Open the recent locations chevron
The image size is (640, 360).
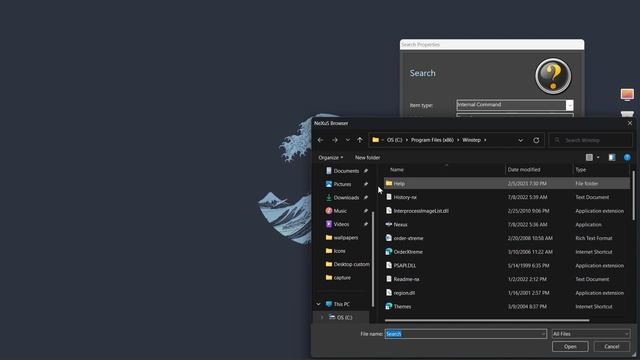pos(347,140)
